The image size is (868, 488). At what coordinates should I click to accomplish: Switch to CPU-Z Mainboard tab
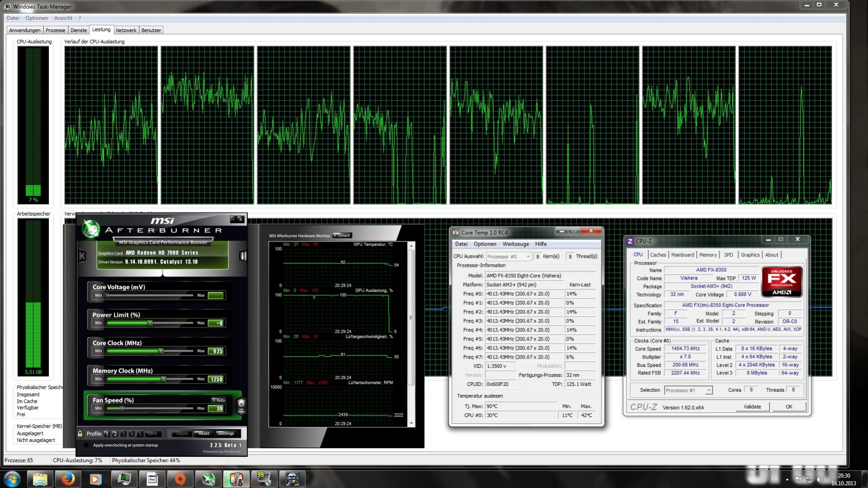[682, 255]
